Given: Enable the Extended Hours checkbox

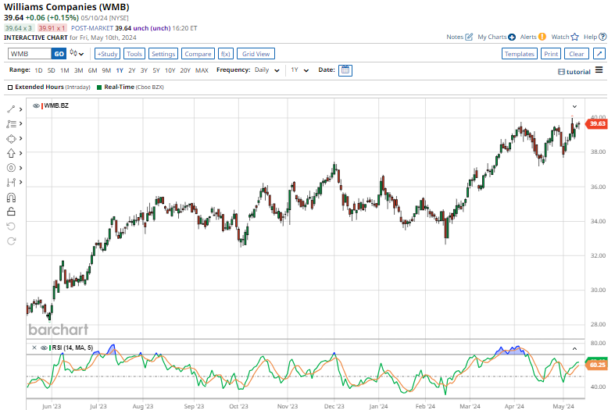Looking at the screenshot, I should [11, 88].
